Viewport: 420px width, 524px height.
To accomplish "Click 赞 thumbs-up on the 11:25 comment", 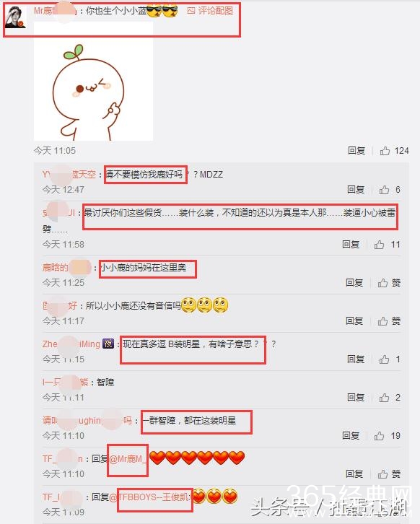I will (383, 283).
